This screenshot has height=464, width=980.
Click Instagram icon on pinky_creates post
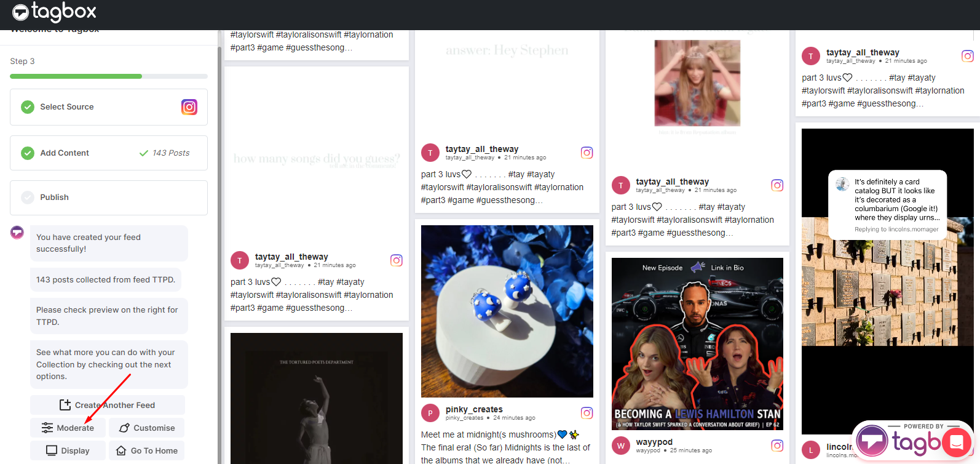[587, 413]
